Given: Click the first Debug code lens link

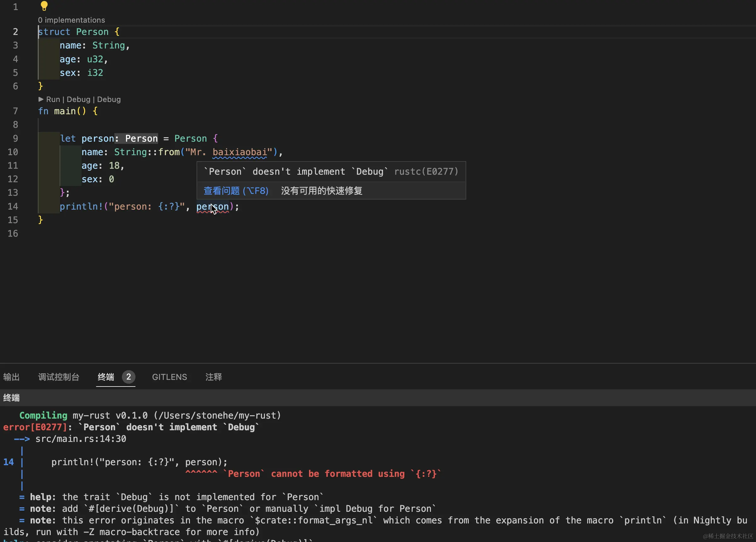Looking at the screenshot, I should [78, 99].
